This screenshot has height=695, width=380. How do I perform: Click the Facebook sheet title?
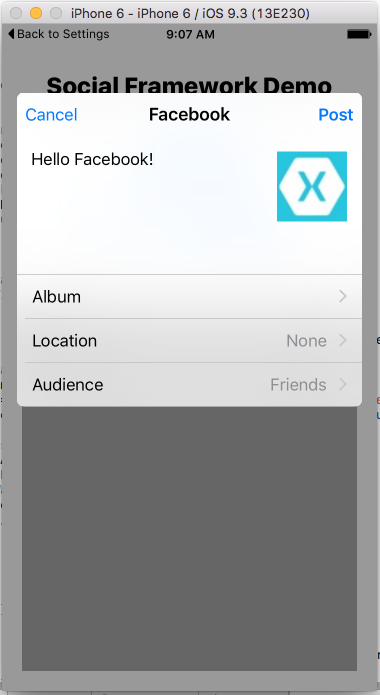coord(189,115)
